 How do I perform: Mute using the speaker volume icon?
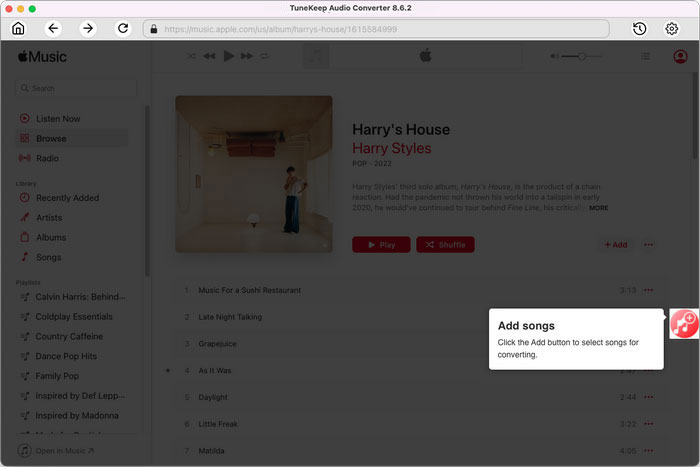[x=554, y=56]
